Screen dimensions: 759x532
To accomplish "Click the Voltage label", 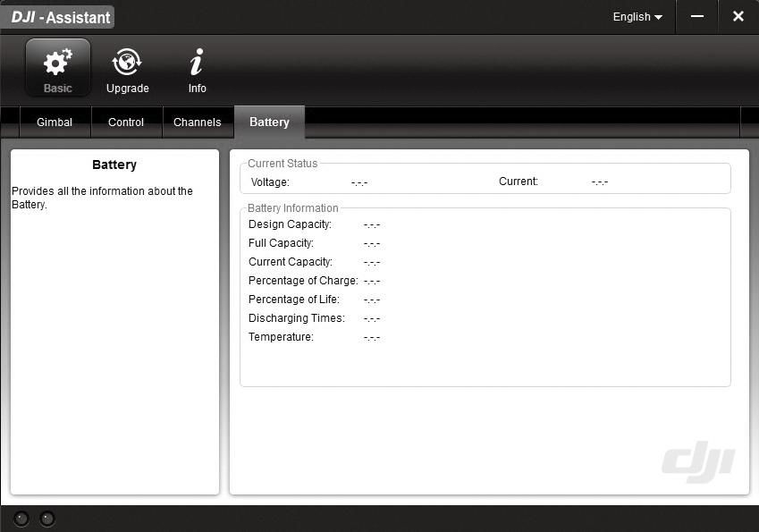I will [x=270, y=182].
